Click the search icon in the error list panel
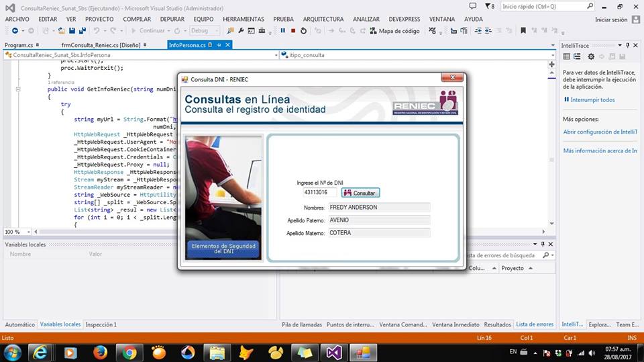 coord(546,255)
